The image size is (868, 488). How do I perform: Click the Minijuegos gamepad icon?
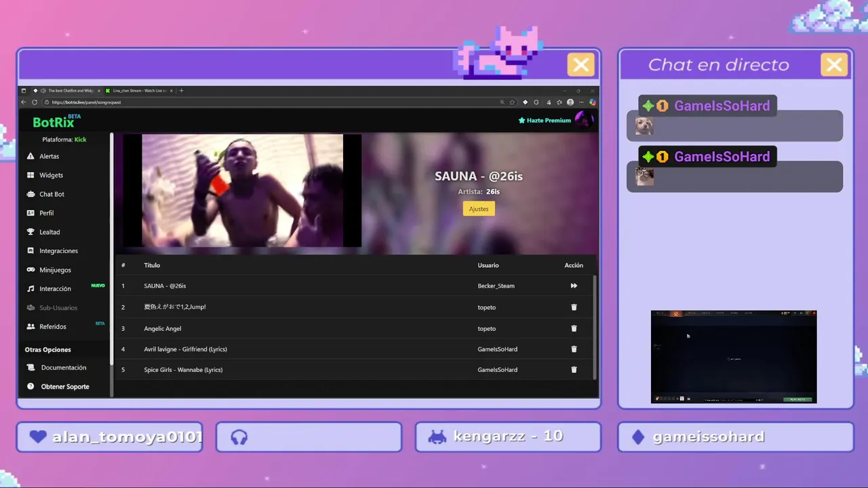tap(31, 270)
